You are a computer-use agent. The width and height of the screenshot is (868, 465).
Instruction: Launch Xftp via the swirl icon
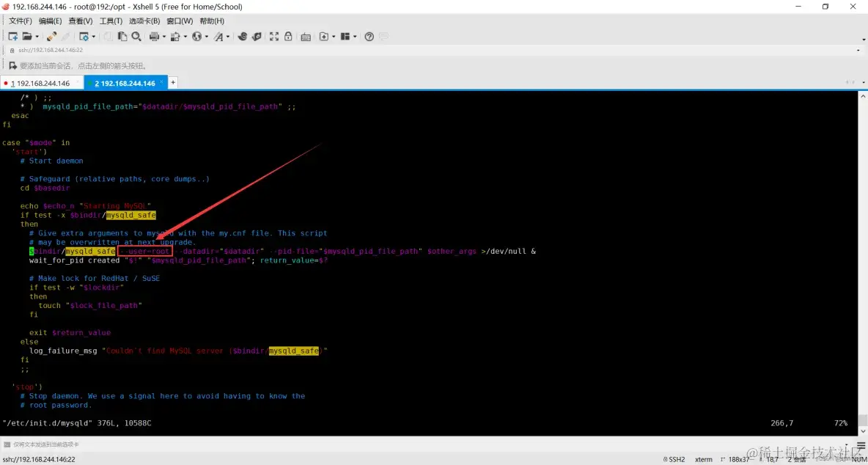coord(243,37)
